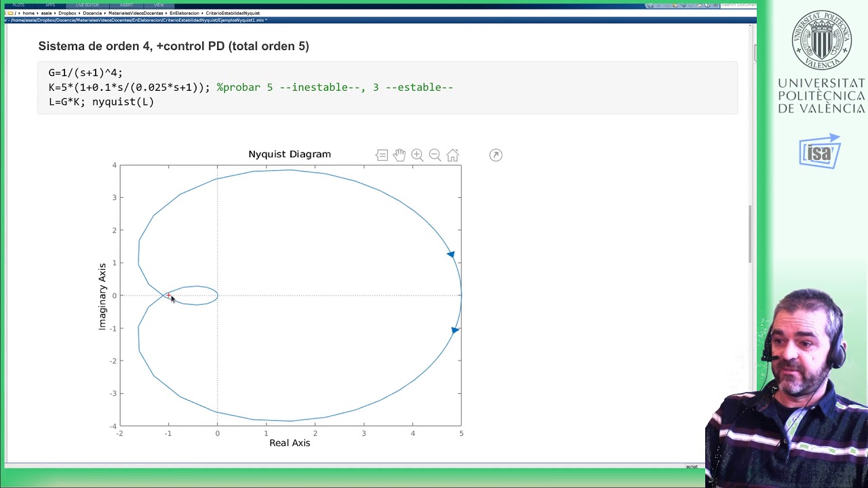The image size is (868, 488).
Task: Click the upper direction arrow on the Nyquist curve
Action: [451, 254]
